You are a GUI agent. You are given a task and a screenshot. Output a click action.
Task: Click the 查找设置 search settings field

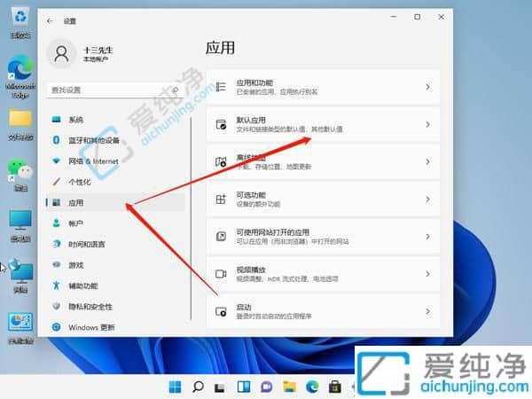(115, 90)
